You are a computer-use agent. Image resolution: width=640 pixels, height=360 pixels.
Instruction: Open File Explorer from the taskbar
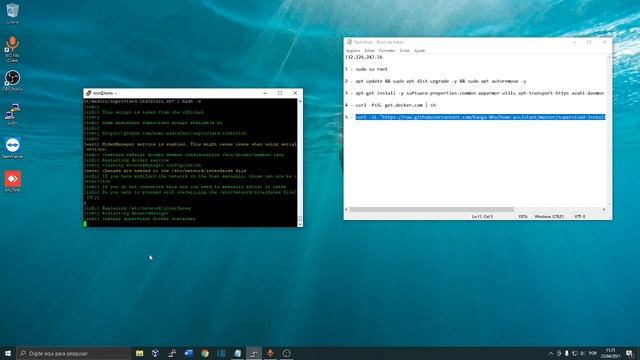point(139,353)
